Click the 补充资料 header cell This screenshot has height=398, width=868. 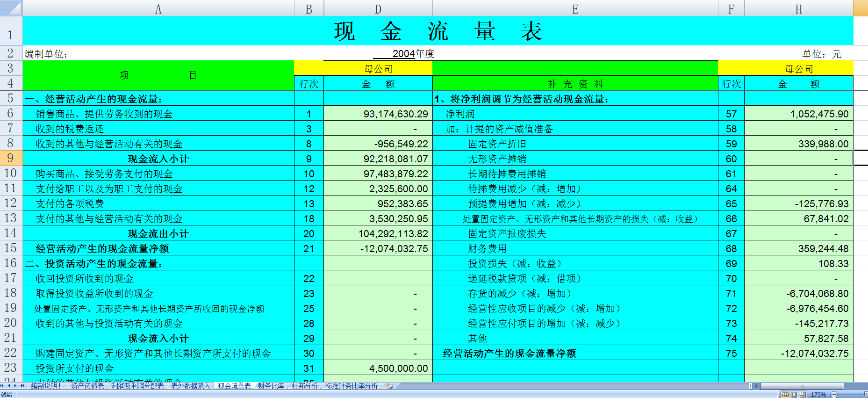pos(575,84)
